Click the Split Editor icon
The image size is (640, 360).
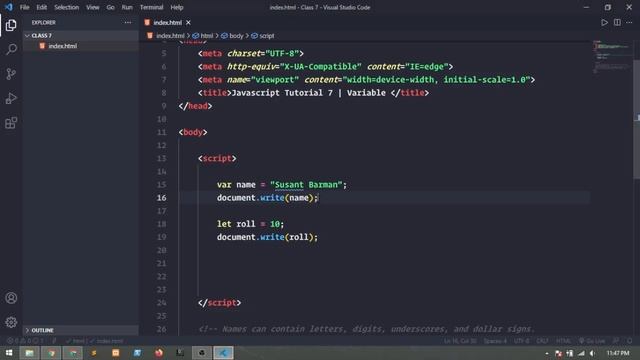617,22
